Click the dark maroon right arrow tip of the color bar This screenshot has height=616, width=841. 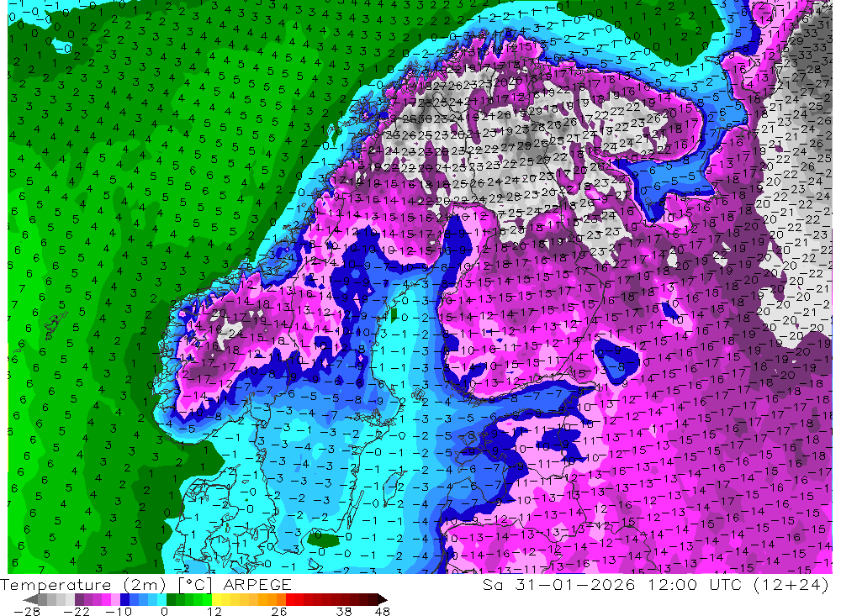pyautogui.click(x=383, y=599)
